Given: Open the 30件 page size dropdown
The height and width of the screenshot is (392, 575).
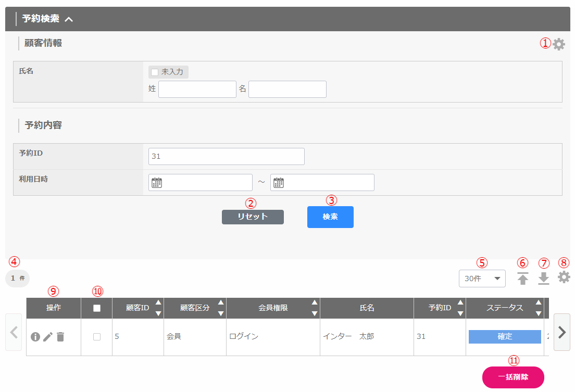Looking at the screenshot, I should pyautogui.click(x=482, y=279).
